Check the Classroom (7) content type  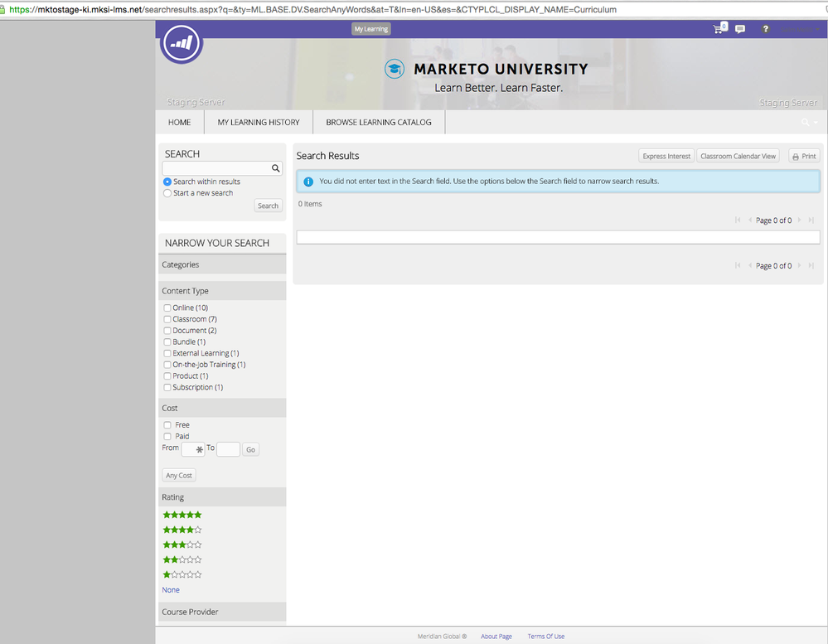tap(167, 319)
